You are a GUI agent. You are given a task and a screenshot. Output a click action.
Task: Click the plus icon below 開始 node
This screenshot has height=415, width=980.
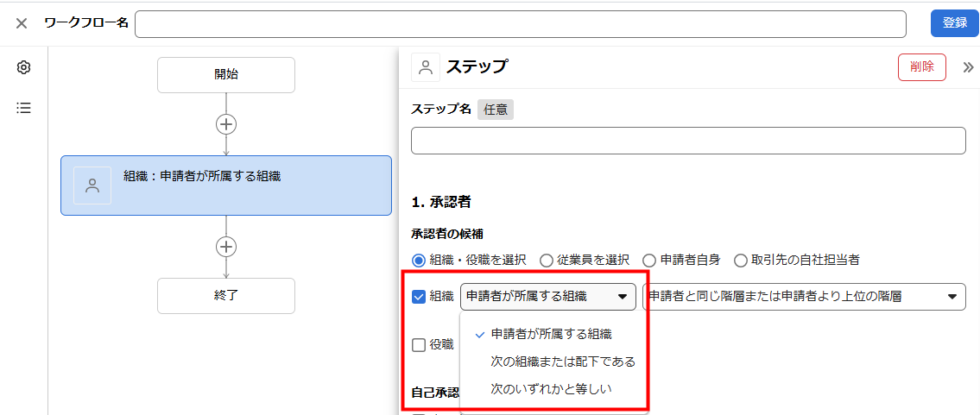tap(226, 124)
